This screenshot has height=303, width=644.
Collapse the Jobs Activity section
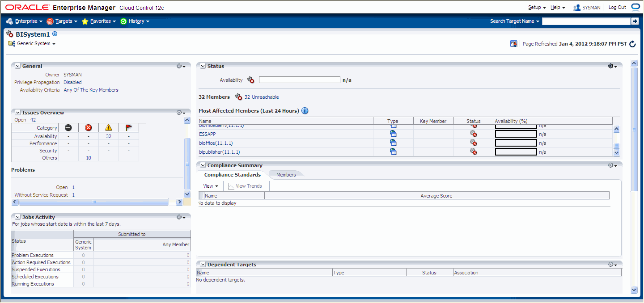pos(18,217)
